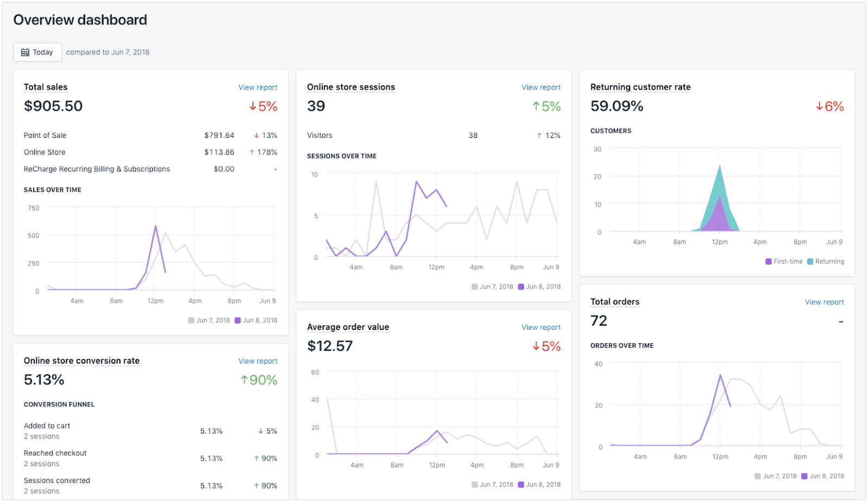Image resolution: width=868 pixels, height=502 pixels.
Task: Click the calendar icon beside Today
Action: tap(24, 52)
